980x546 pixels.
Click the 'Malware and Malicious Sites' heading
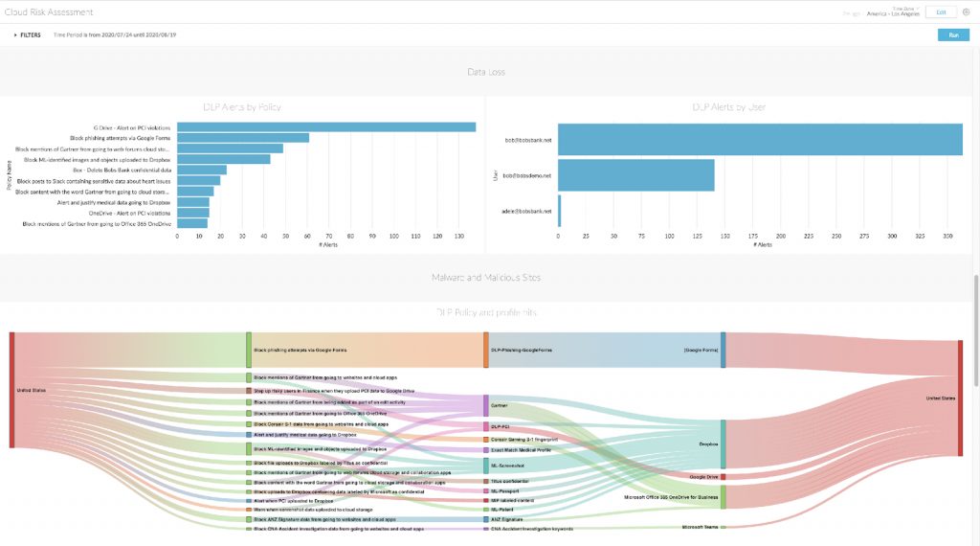486,277
